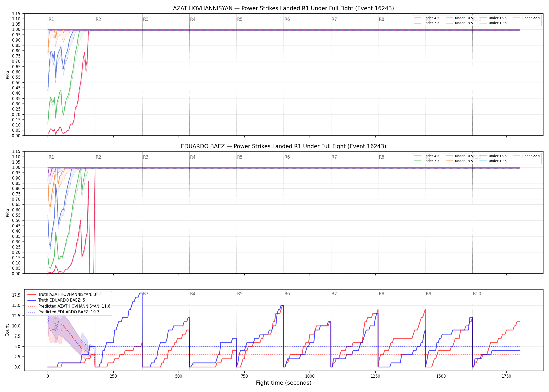The width and height of the screenshot is (549, 392).
Task: Click the 1.15 tick on Hovhannisyan chart
Action: point(16,14)
